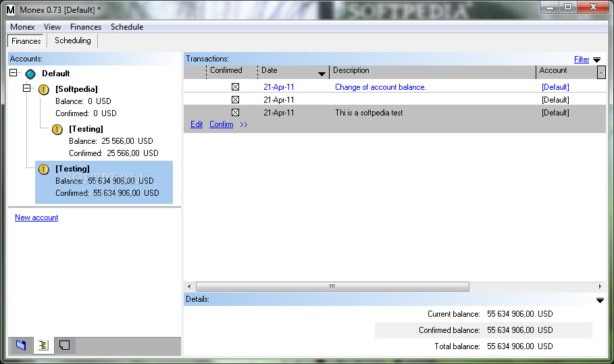The image size is (614, 364).
Task: Toggle Confirmed checkbox for softpedia test row
Action: coord(235,113)
